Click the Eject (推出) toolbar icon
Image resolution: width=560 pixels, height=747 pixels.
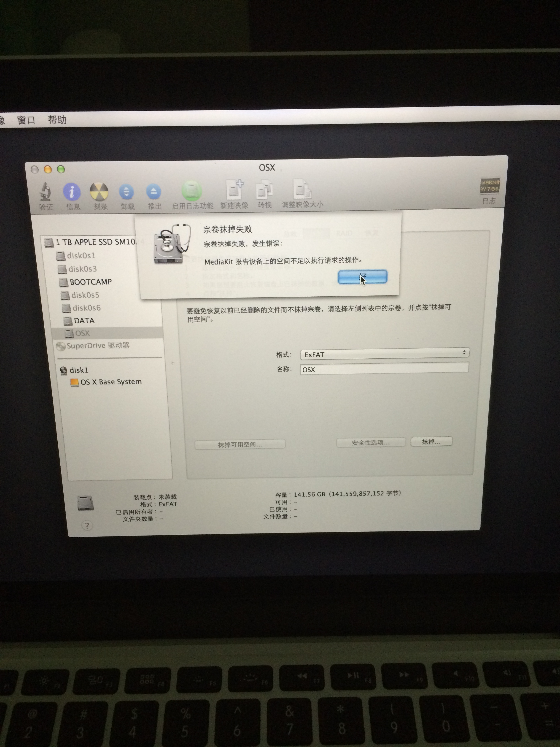[153, 192]
